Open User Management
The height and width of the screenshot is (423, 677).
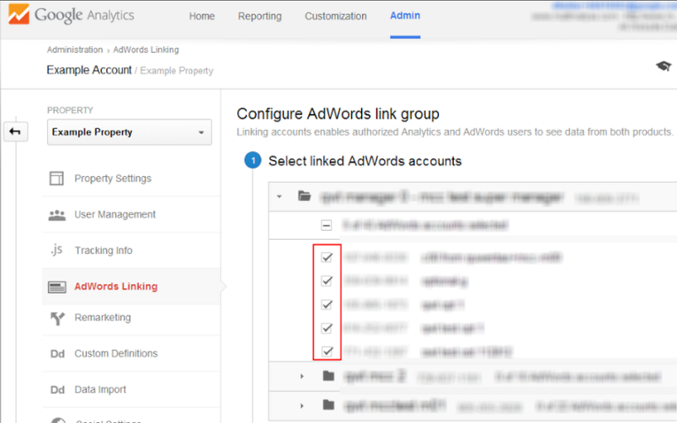point(115,215)
